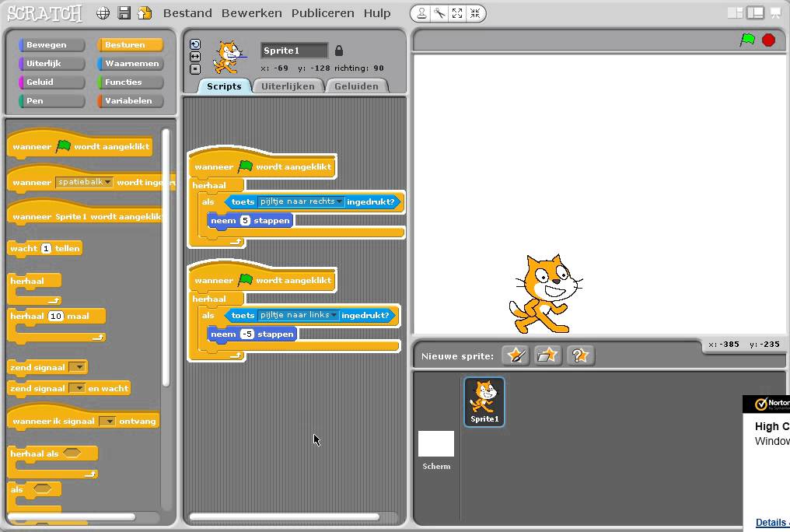Click the 1 value in wacht tellen block
Image resolution: width=790 pixels, height=532 pixels.
coord(46,248)
